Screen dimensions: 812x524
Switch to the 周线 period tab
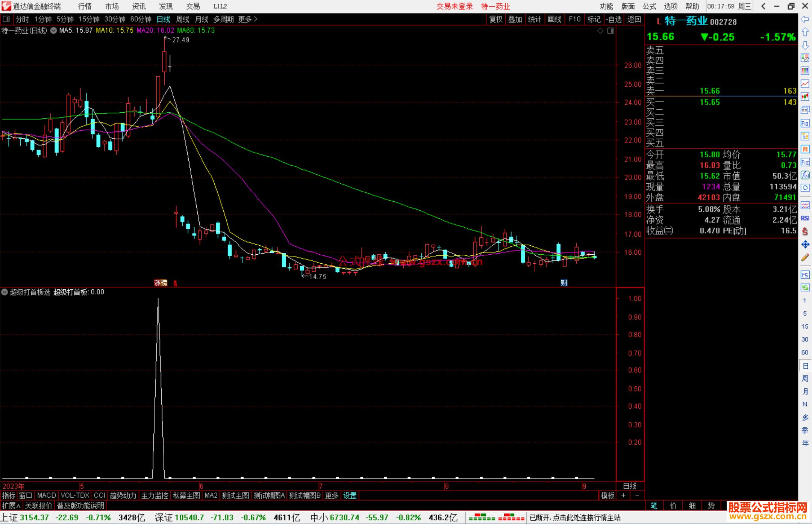pos(183,19)
